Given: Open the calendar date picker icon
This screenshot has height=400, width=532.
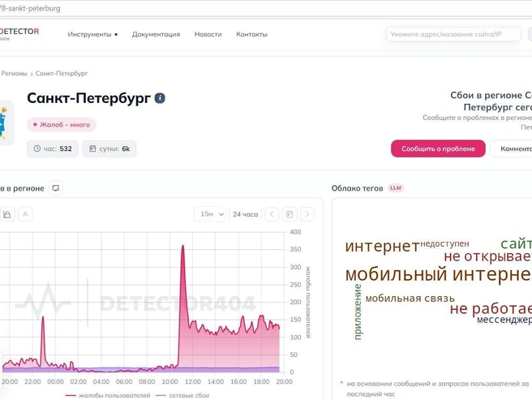Looking at the screenshot, I should coord(290,214).
